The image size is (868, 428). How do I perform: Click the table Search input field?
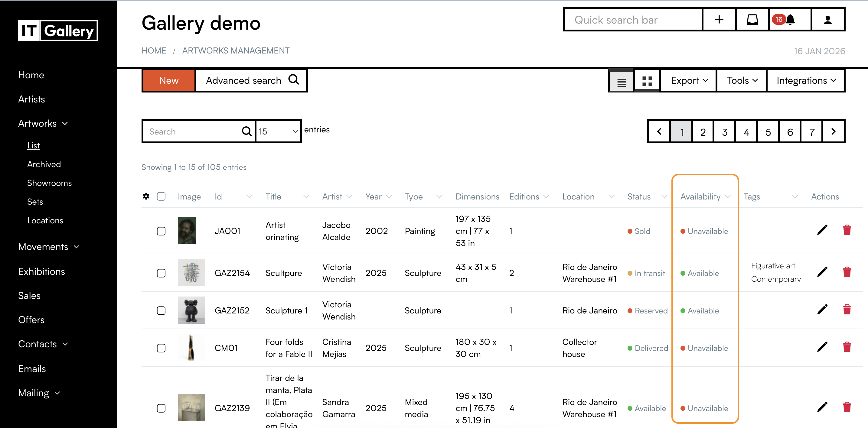(x=192, y=132)
